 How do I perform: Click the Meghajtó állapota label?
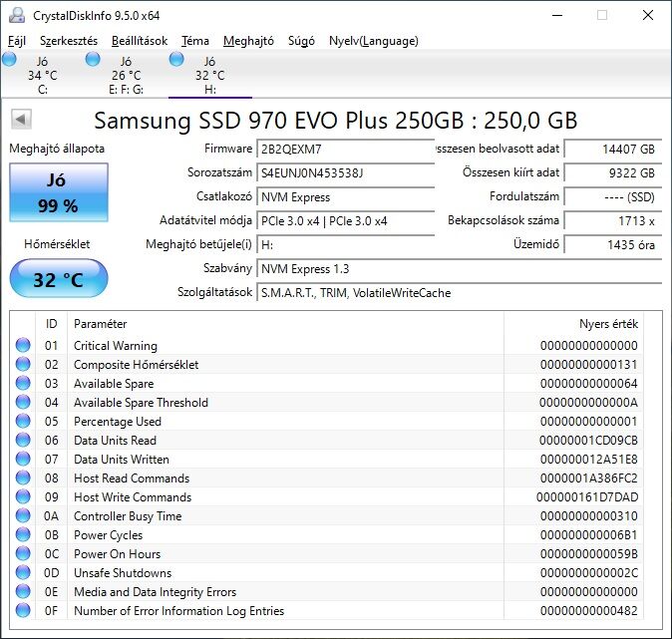click(57, 149)
